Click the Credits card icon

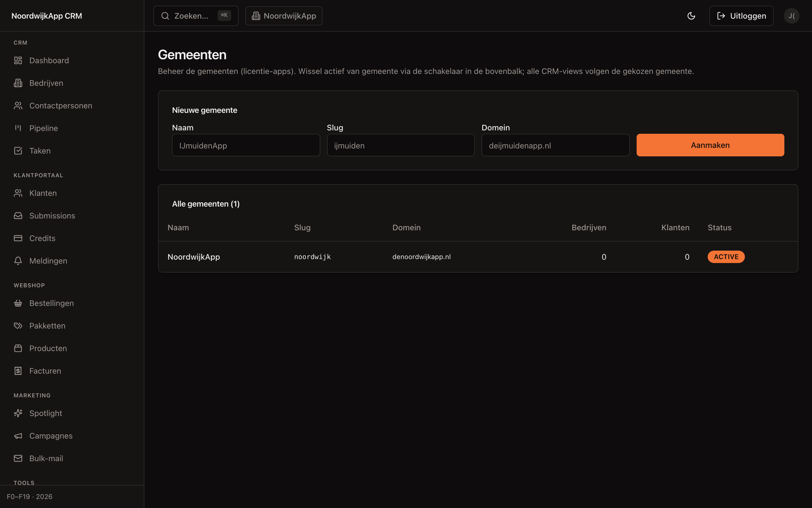18,238
